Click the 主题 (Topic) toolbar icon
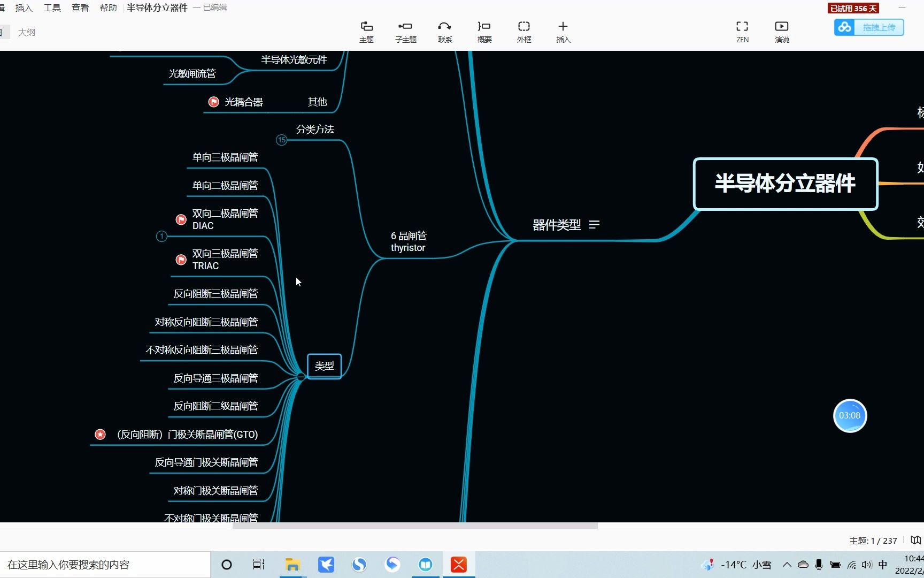Screen dimensions: 924x578 (x=366, y=32)
